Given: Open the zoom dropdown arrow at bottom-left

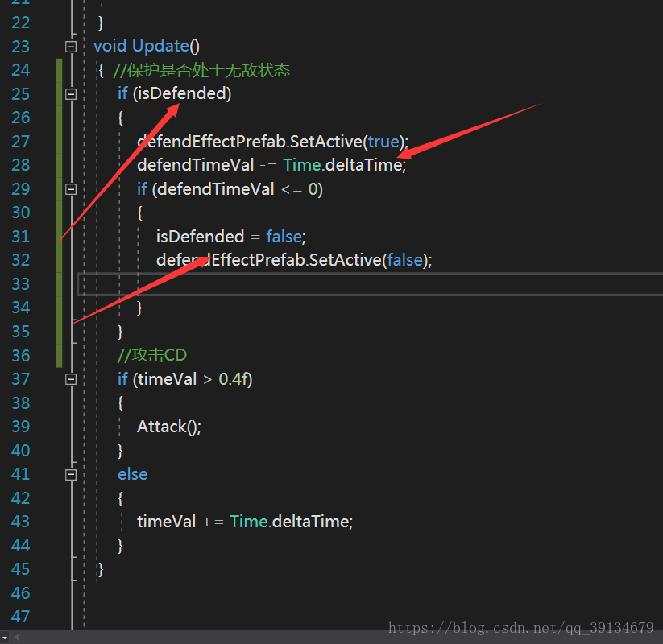Looking at the screenshot, I should point(5,637).
